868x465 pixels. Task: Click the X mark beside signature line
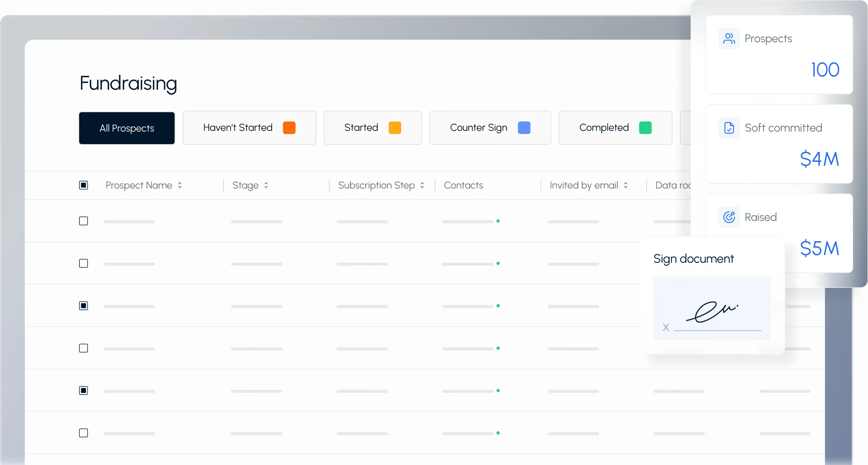click(x=666, y=327)
